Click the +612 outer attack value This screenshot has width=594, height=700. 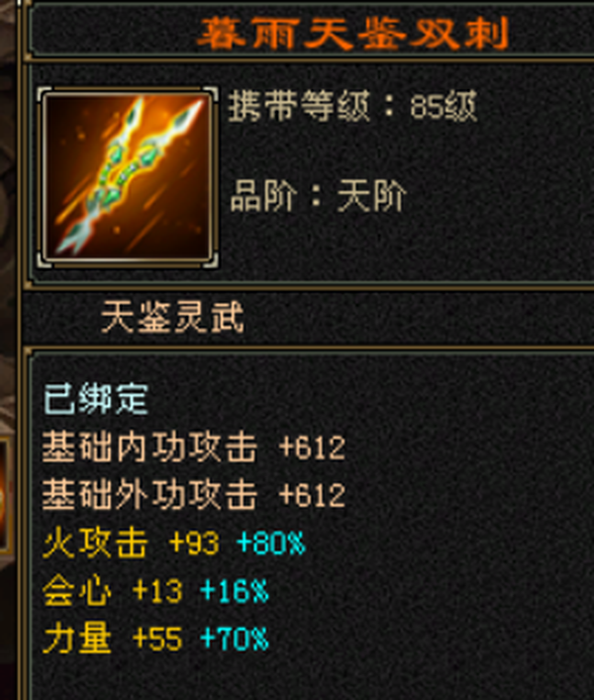click(x=312, y=495)
